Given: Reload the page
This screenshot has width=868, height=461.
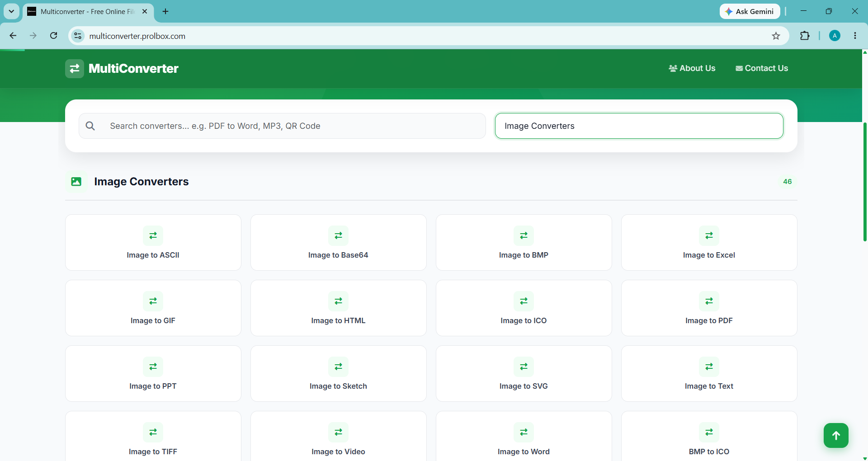Looking at the screenshot, I should coord(53,36).
